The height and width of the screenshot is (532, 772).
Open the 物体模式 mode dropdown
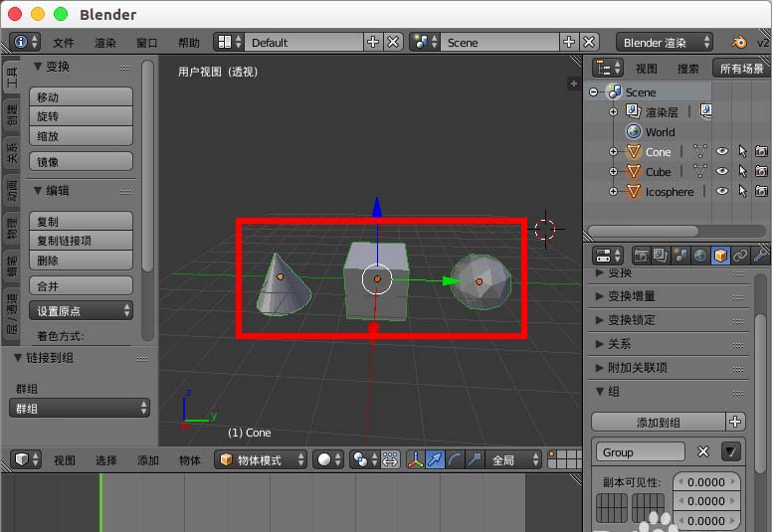coord(261,459)
